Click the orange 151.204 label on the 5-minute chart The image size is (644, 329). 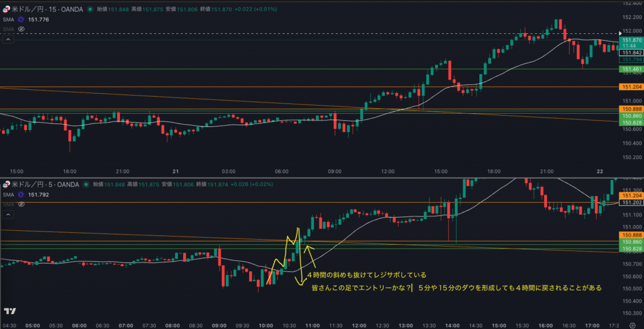tap(631, 196)
